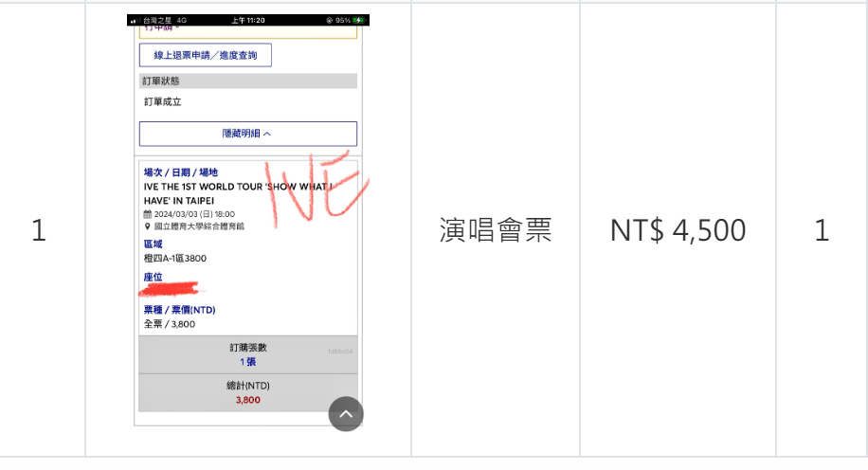Select the 演唱會票 product name cell
The width and height of the screenshot is (868, 470).
(496, 229)
